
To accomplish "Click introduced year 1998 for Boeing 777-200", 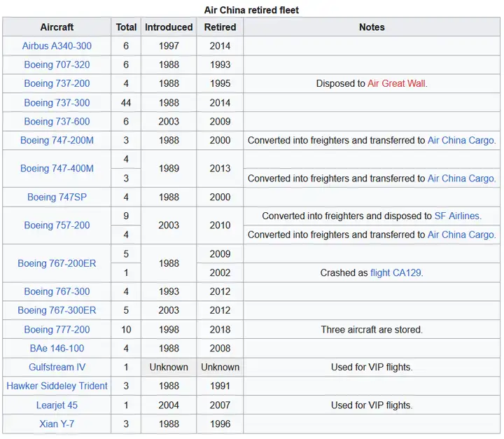I will click(169, 330).
